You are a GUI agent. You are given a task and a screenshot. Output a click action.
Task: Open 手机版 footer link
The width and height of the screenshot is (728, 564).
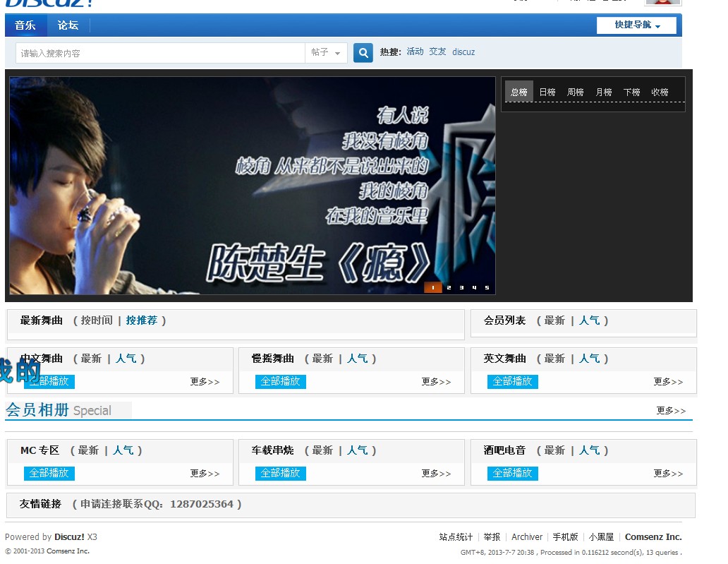[x=565, y=536]
